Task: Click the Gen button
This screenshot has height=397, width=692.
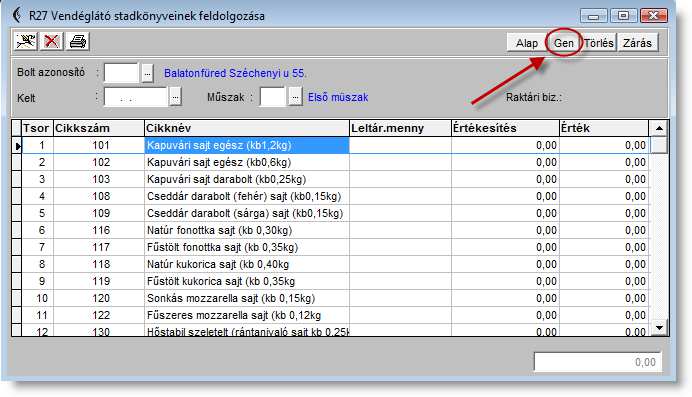Action: coord(564,43)
